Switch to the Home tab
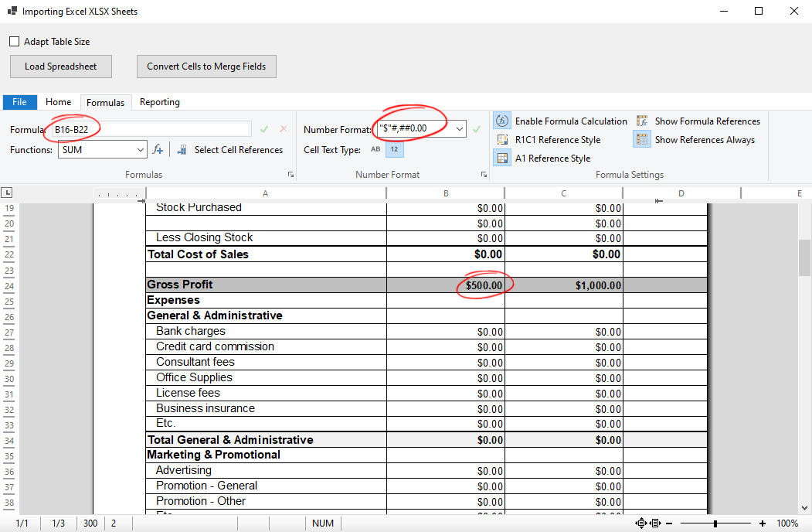This screenshot has height=532, width=812. [x=59, y=102]
